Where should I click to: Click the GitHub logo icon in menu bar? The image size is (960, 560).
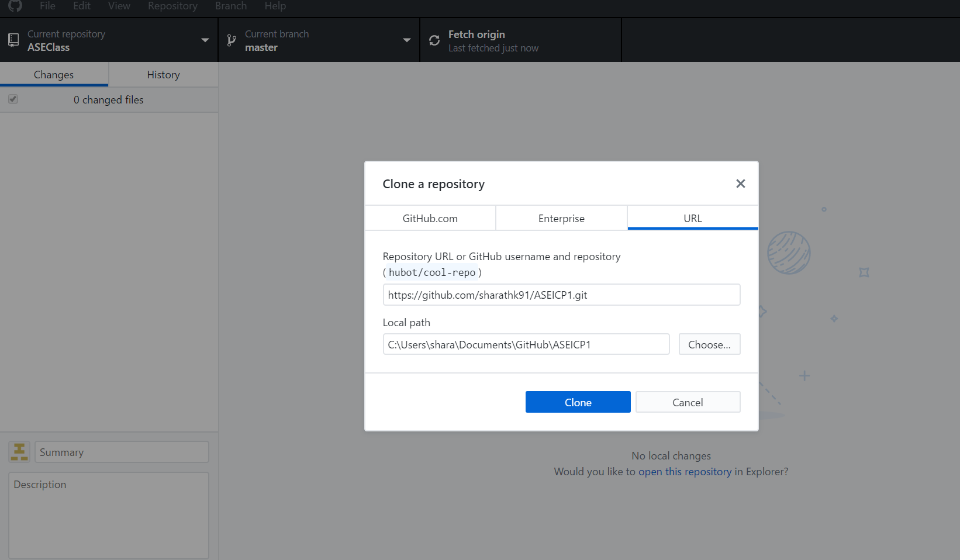(15, 6)
